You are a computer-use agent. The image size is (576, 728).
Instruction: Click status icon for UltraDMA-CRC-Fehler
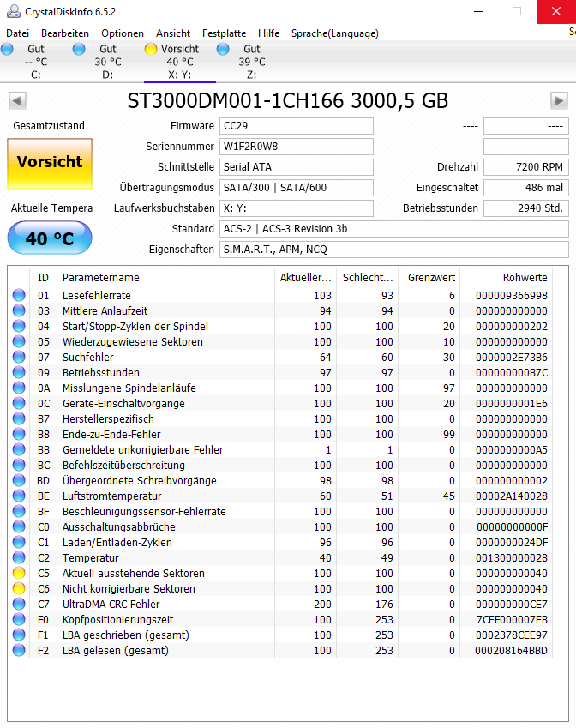[x=19, y=604]
